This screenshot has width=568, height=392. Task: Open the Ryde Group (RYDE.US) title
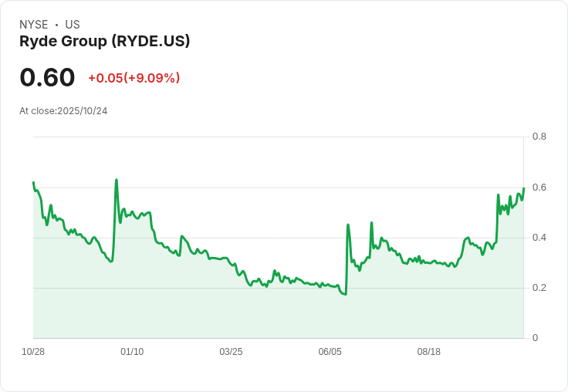104,41
